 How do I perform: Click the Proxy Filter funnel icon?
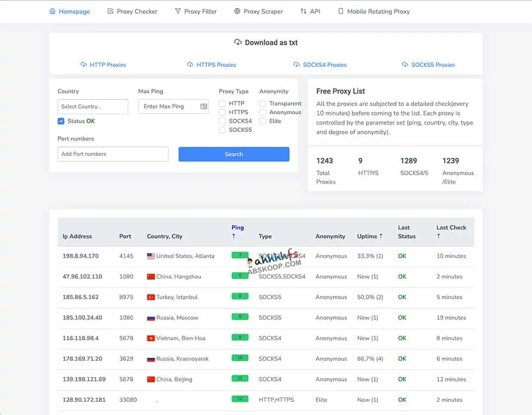[178, 11]
